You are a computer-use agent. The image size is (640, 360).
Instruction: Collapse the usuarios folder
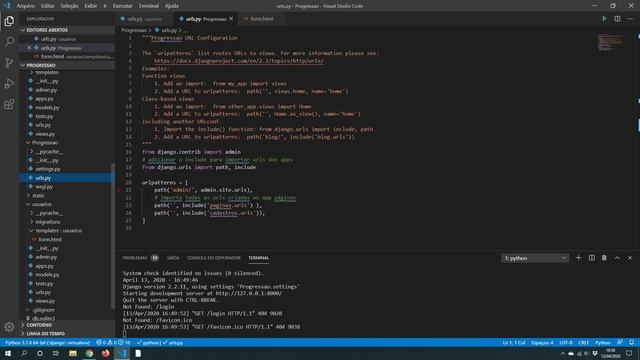click(42, 204)
